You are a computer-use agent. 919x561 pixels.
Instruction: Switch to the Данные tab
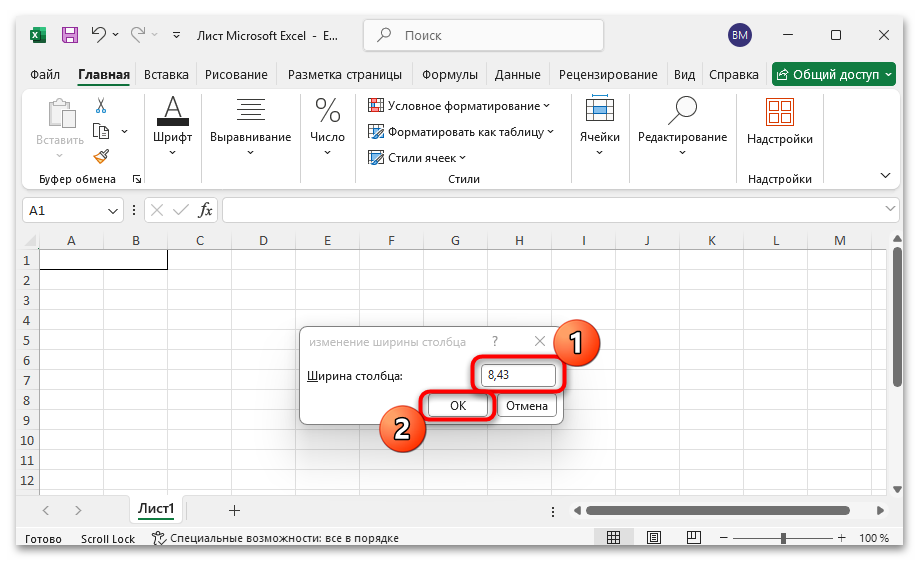click(x=518, y=74)
